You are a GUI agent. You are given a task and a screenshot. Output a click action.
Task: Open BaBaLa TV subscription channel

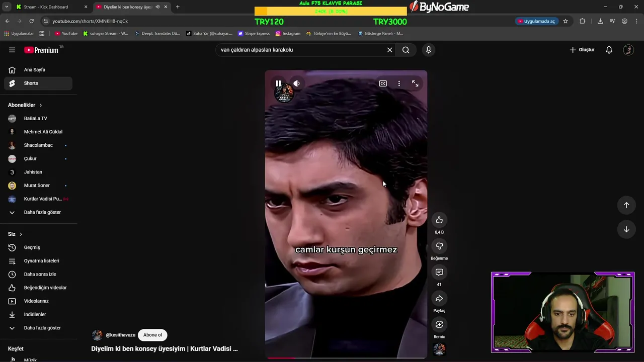coord(38,118)
